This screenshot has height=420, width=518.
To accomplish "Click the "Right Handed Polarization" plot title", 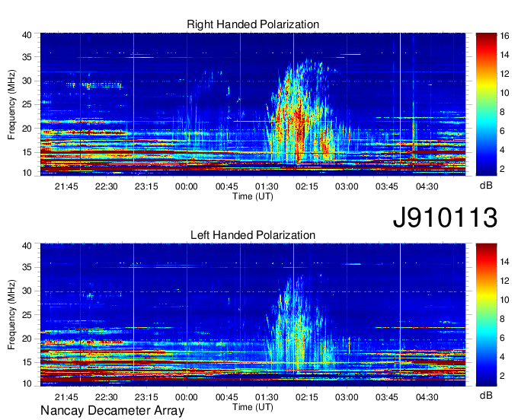I will click(x=253, y=24).
